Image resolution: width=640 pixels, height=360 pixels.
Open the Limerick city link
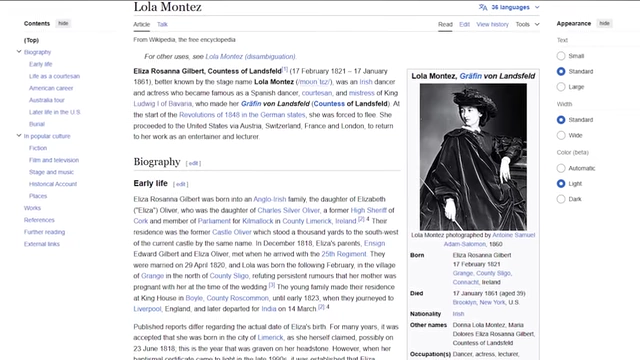click(270, 338)
